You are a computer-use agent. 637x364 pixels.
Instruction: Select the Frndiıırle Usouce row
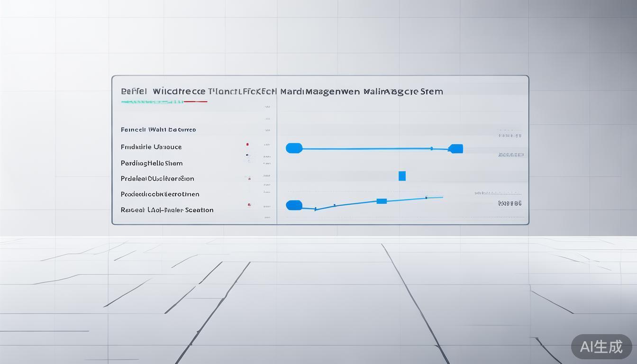tap(151, 147)
